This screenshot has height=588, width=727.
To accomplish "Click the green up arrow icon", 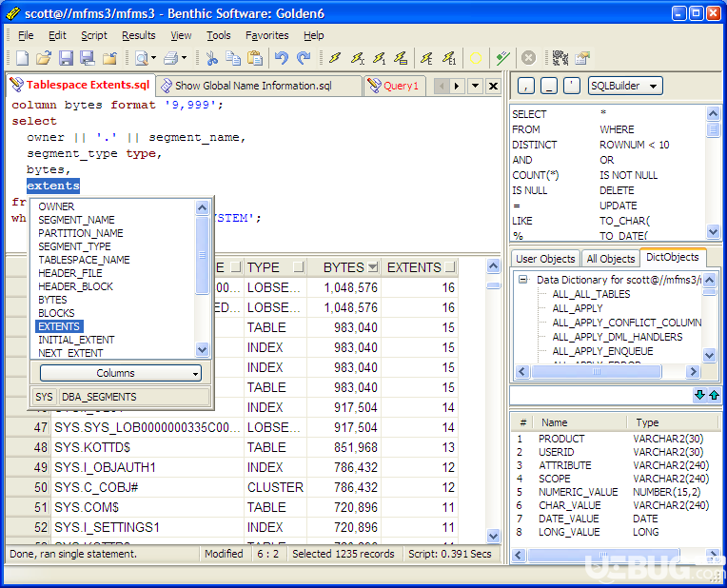I will (x=714, y=395).
